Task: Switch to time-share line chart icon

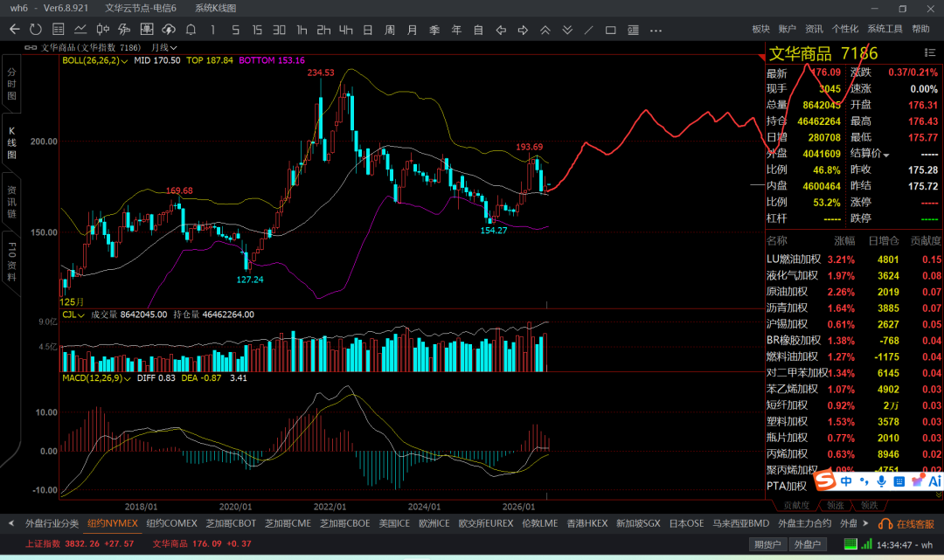Action: [x=80, y=30]
